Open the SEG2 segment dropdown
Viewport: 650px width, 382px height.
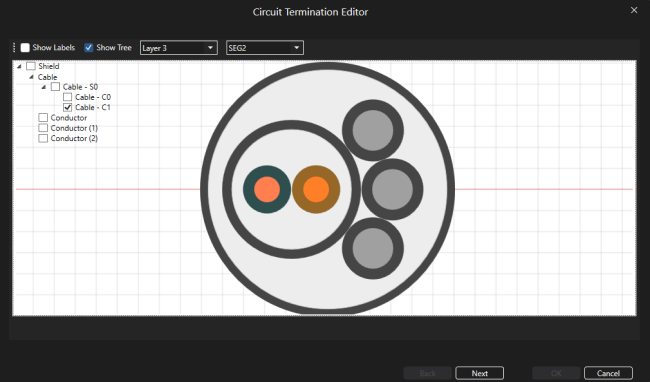point(265,48)
